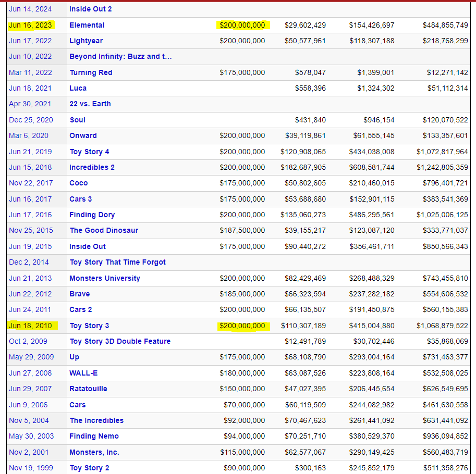Click the Dec 25, 2020 release date
The image size is (476, 474).
[31, 120]
